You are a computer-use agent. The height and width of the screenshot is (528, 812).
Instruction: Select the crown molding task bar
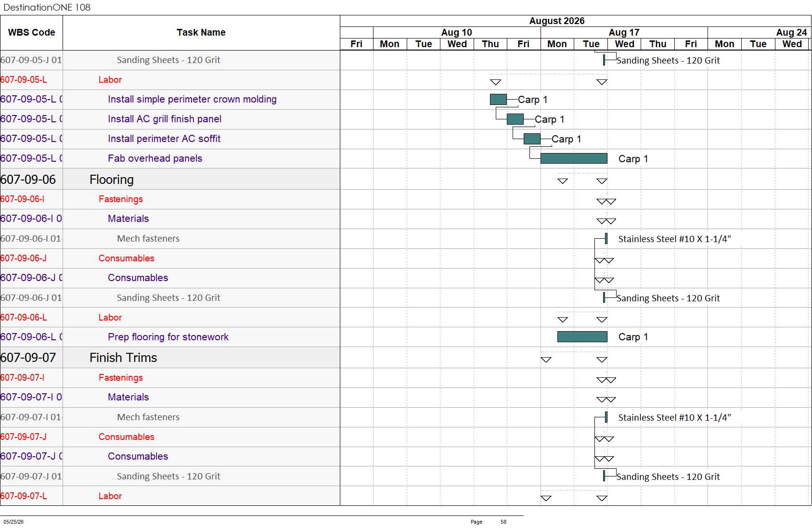pos(498,99)
